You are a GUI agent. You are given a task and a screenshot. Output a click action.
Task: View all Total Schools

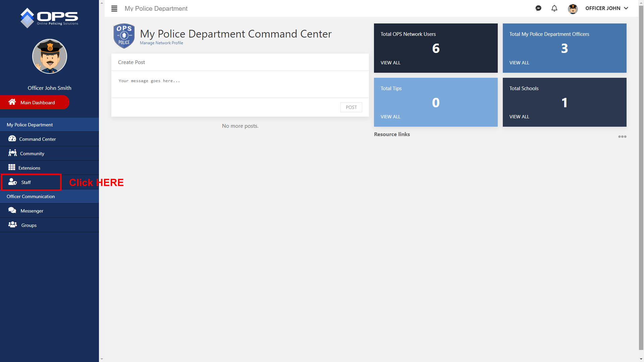tap(519, 117)
